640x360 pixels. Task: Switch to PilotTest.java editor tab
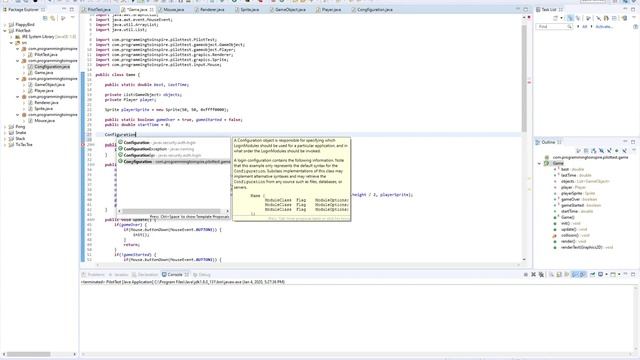click(x=99, y=9)
